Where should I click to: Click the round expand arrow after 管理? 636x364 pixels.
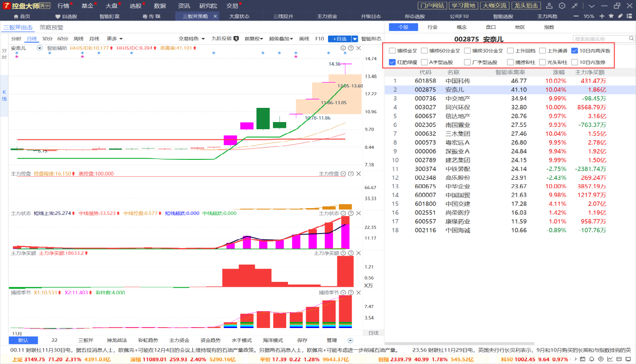350,340
